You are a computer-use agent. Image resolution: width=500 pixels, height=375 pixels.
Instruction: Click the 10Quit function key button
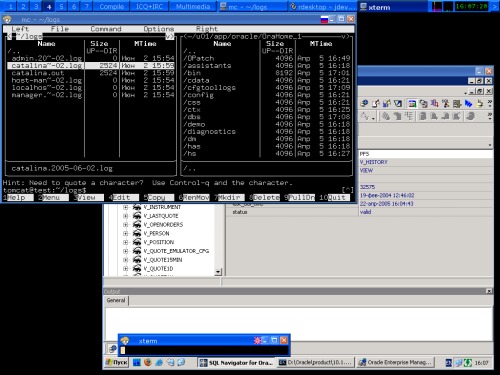[x=335, y=198]
